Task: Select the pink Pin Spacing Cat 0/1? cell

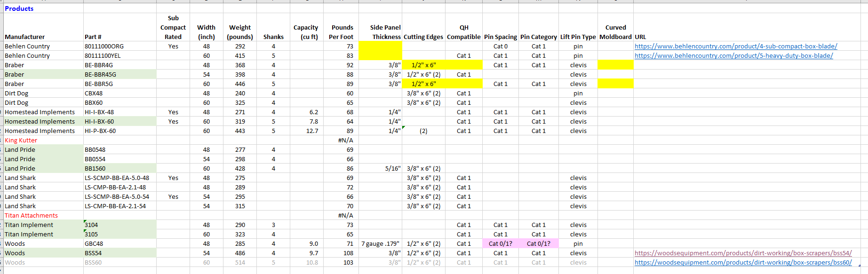Action: click(x=501, y=243)
